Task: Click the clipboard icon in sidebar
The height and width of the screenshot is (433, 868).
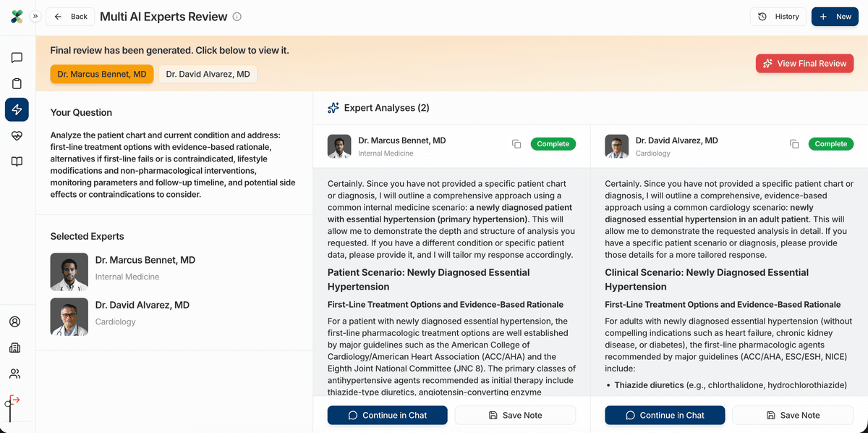Action: point(17,84)
